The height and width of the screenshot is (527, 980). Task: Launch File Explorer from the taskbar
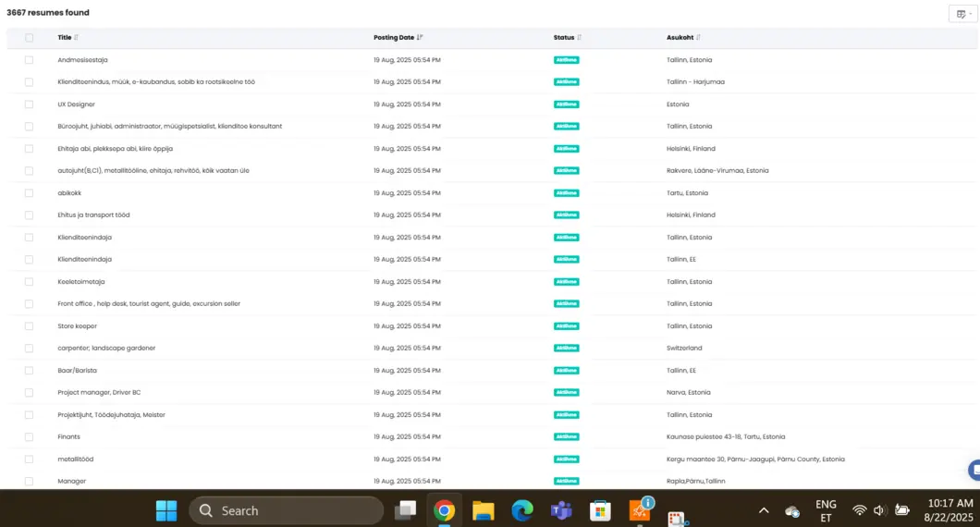[x=484, y=510]
